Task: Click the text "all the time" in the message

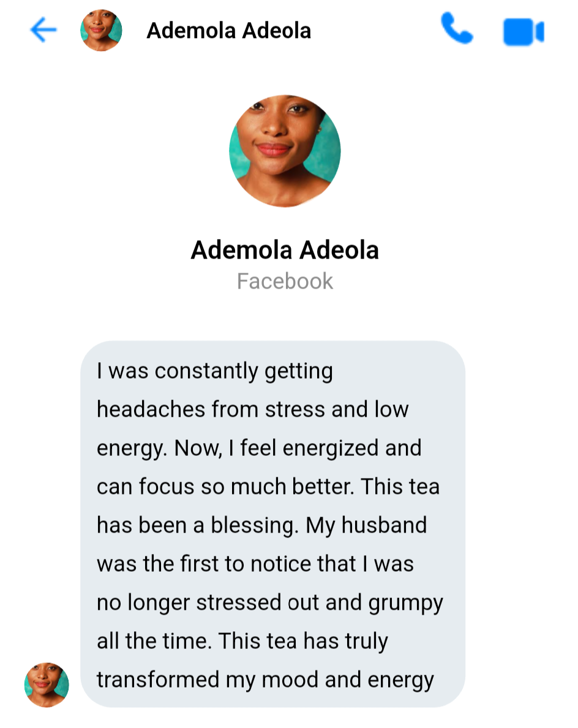Action: pyautogui.click(x=153, y=641)
